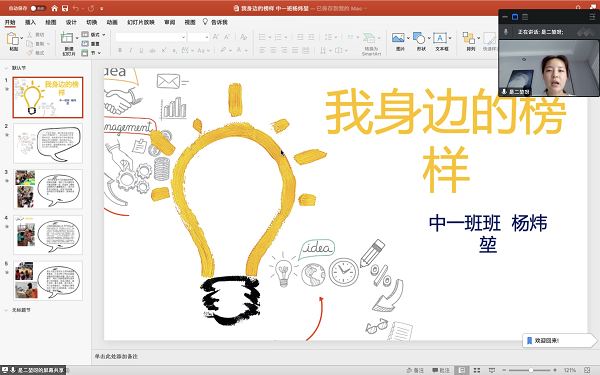The image size is (600, 375).
Task: Toggle center text alignment
Action: 273,50
